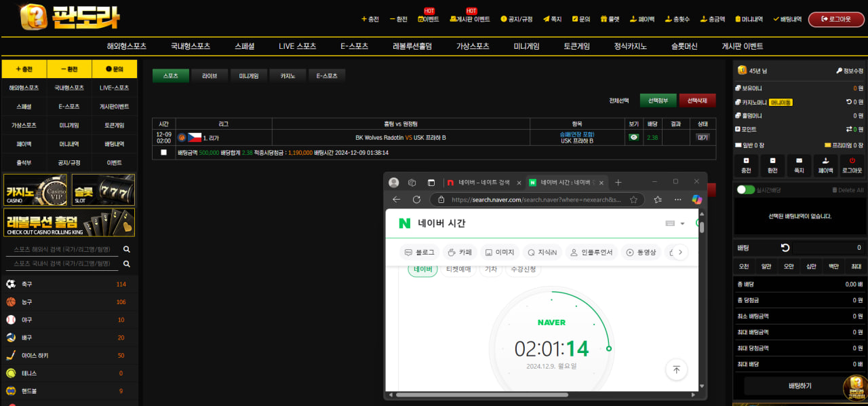Click the ice hockey stick icon

click(x=11, y=355)
